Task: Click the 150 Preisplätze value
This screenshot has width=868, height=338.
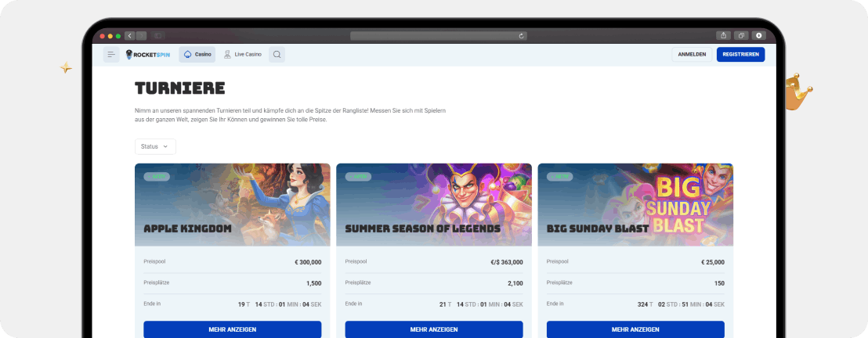Action: coord(719,283)
